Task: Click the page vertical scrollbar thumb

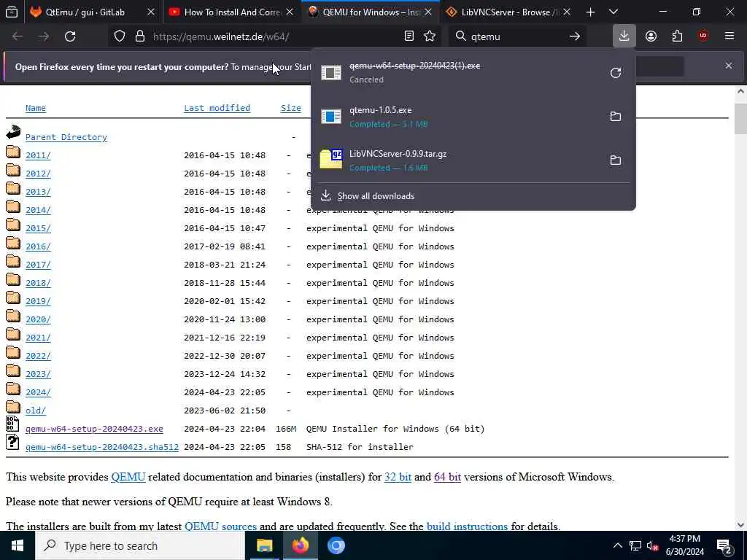Action: (740, 119)
